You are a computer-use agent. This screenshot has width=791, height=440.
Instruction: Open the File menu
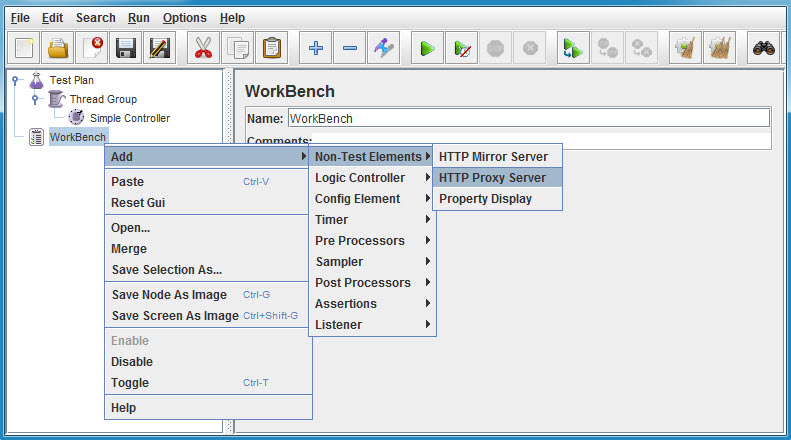point(20,18)
